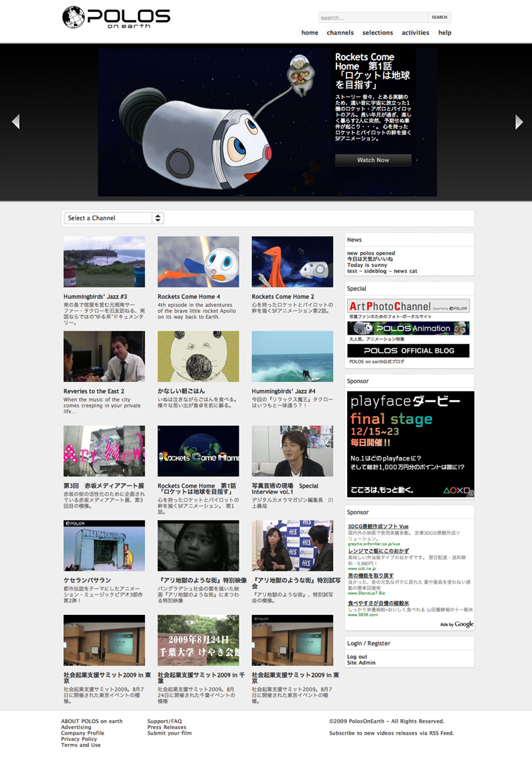Screen dimensions: 532x760
Task: Click the ArtPhotoChannel banner
Action: coord(408,306)
